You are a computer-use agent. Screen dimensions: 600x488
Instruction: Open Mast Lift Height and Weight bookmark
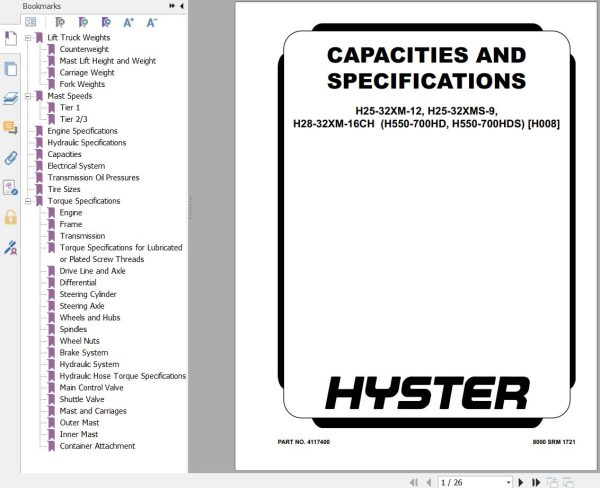108,61
